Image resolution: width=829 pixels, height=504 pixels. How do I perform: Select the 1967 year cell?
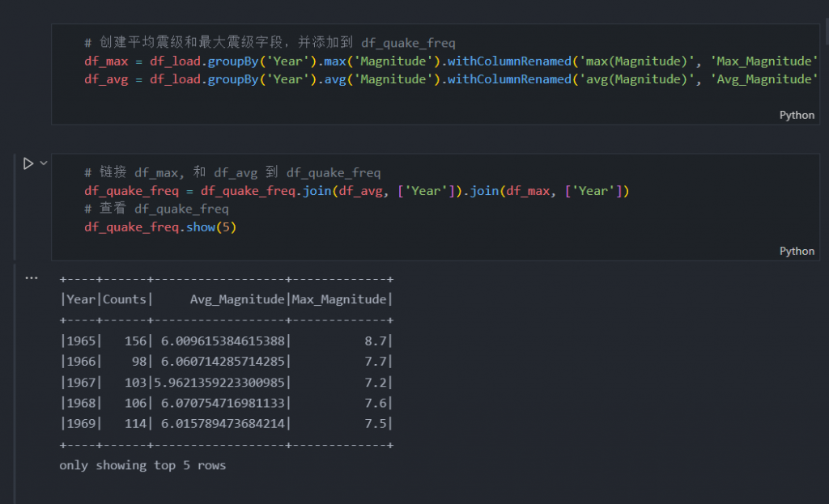pos(81,383)
